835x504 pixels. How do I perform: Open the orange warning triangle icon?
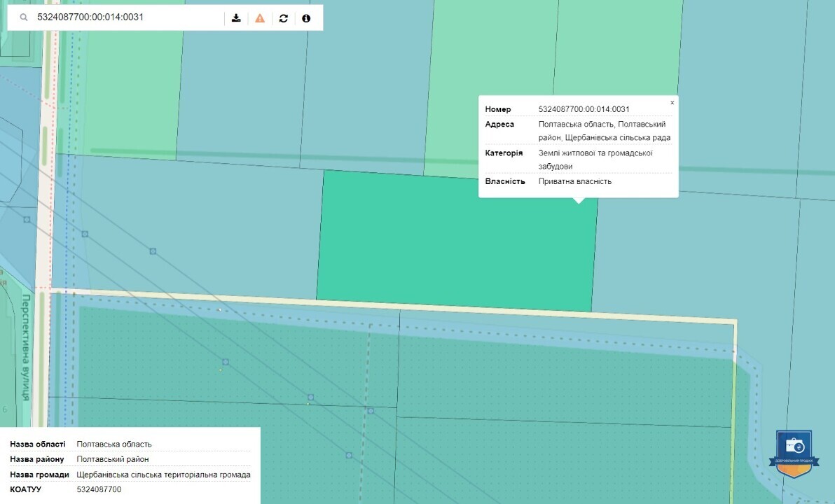point(260,18)
